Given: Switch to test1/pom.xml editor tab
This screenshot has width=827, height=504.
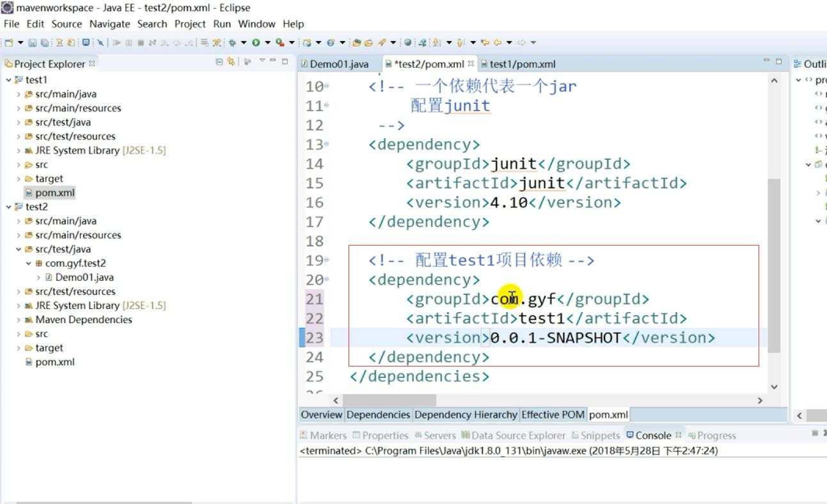Looking at the screenshot, I should click(x=518, y=64).
